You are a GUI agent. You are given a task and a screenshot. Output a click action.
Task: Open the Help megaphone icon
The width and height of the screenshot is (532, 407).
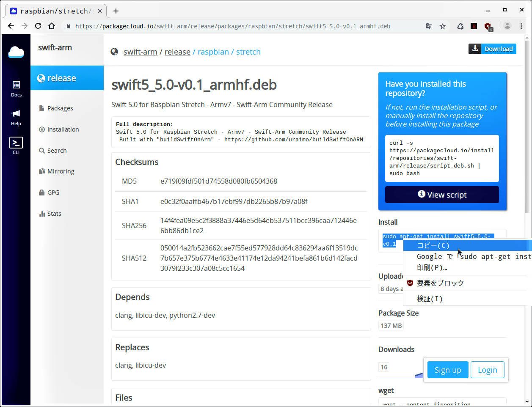(x=16, y=118)
